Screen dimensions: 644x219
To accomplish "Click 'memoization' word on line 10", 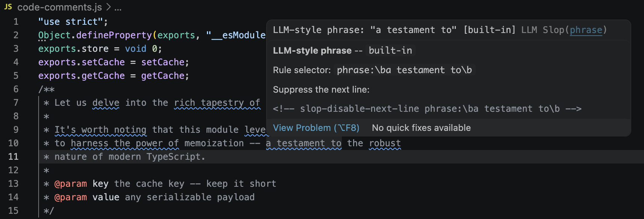I will pyautogui.click(x=214, y=143).
